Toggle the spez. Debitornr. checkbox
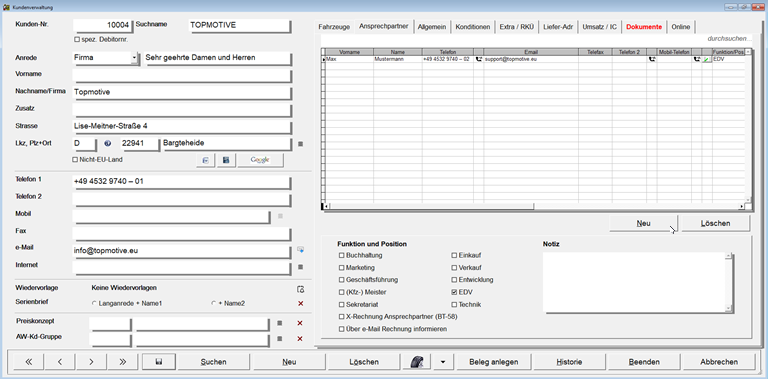Screen dimensions: 768x379 (x=76, y=39)
